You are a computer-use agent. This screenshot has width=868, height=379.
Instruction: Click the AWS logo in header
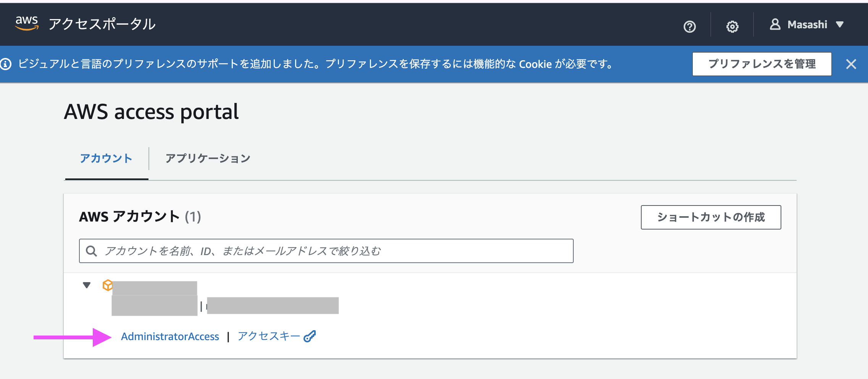pos(27,23)
